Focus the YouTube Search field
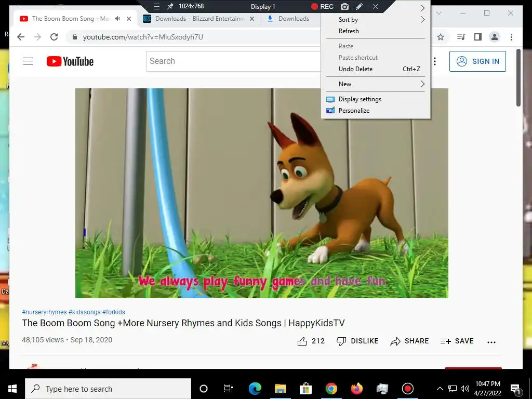 click(233, 61)
